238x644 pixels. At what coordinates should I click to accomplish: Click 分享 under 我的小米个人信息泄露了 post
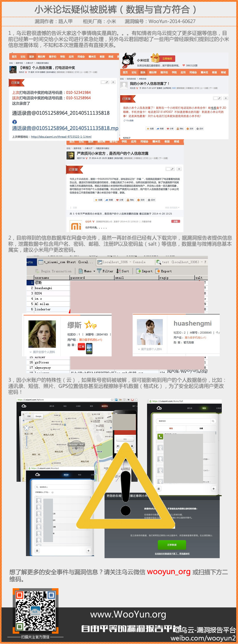tap(170, 129)
